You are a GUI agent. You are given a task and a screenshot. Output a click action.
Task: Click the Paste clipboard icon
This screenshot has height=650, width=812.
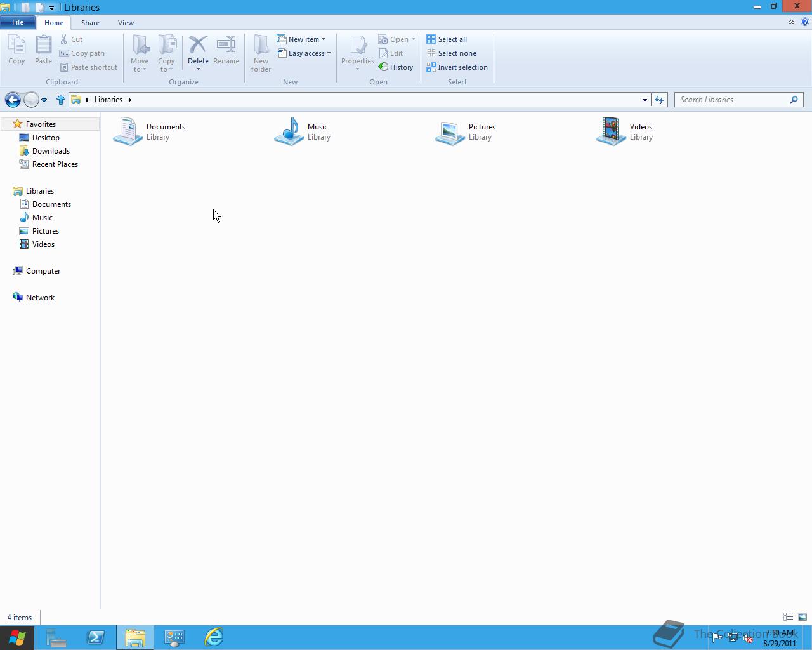[x=43, y=51]
